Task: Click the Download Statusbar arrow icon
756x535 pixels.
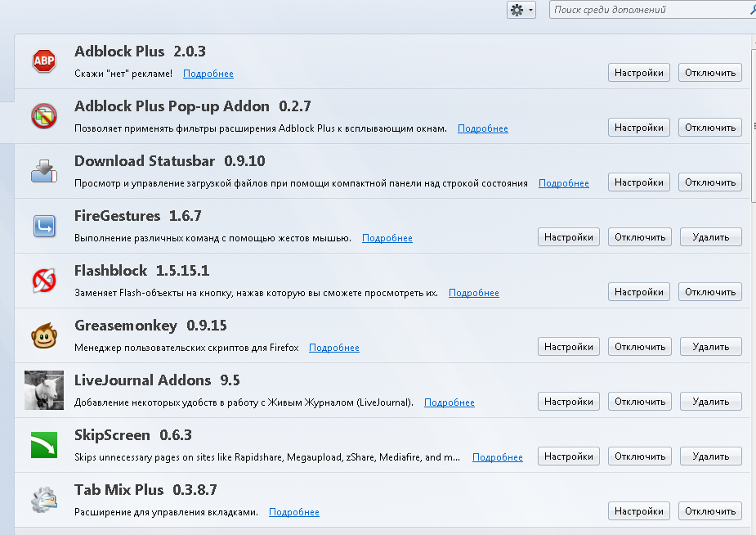Action: (44, 171)
